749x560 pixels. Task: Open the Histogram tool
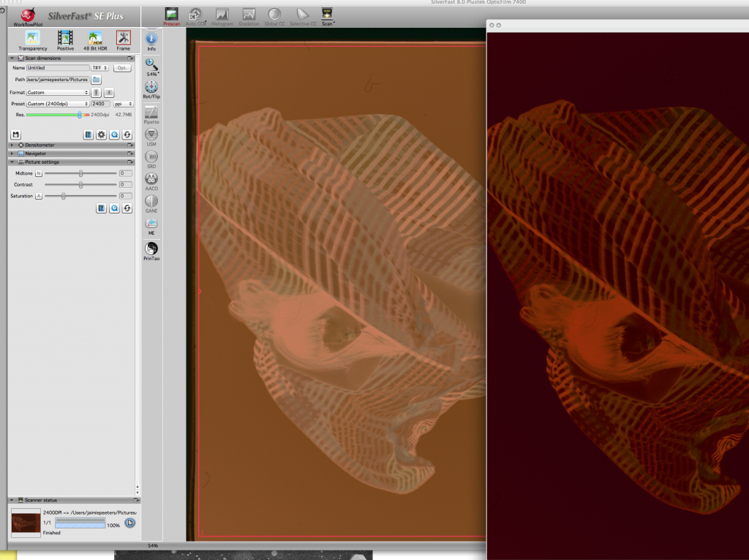tap(222, 17)
